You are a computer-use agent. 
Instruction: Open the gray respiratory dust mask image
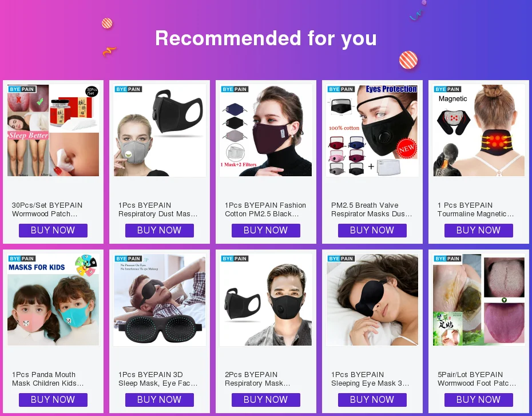160,130
